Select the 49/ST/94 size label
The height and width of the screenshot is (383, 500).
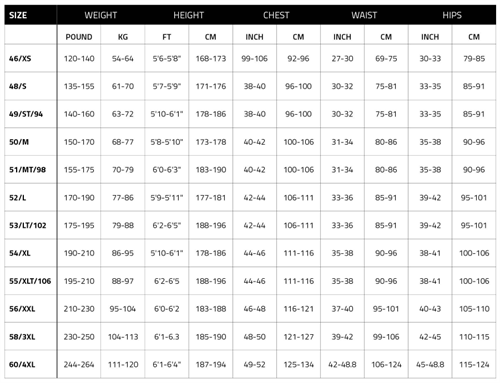click(x=26, y=114)
